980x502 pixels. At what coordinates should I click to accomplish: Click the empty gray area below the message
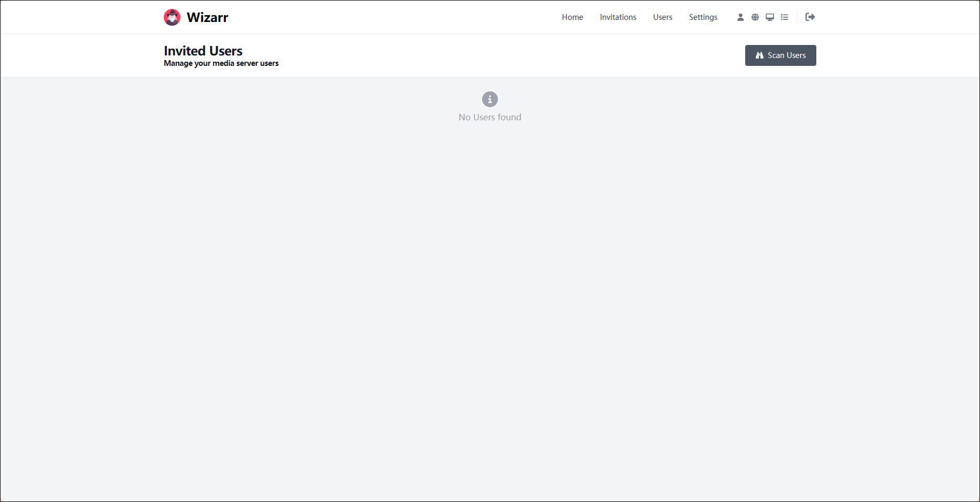point(490,288)
